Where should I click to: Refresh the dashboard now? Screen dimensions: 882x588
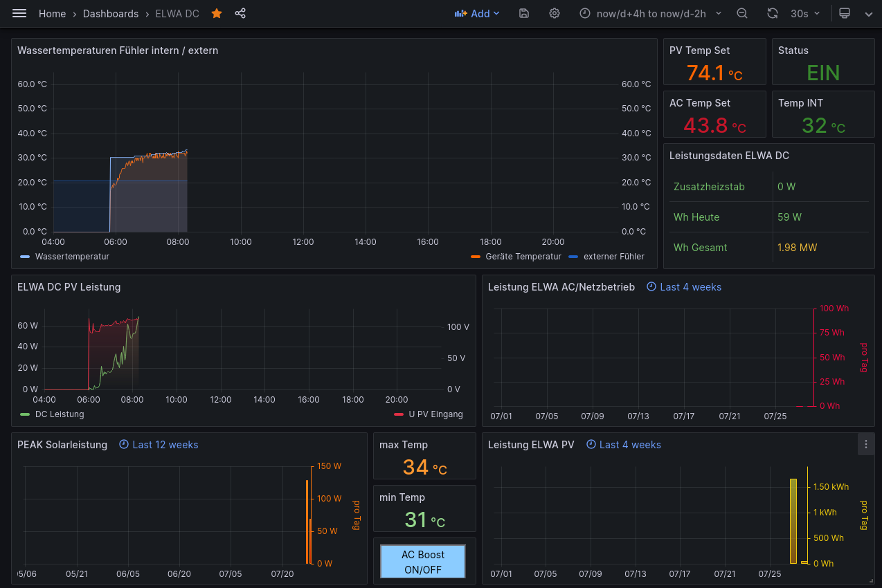pyautogui.click(x=773, y=14)
